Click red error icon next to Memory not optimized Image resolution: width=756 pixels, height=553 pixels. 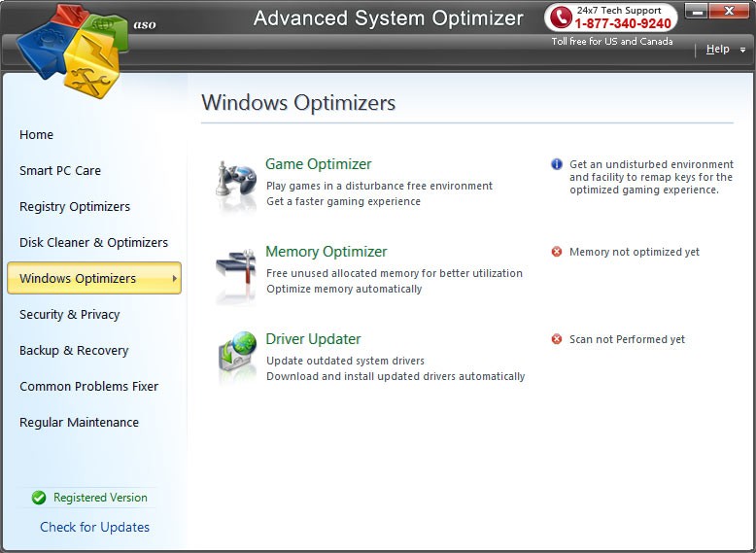557,252
